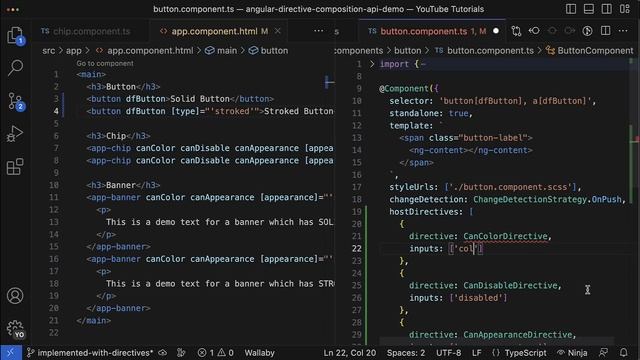Screen dimensions: 640x360
Task: Expand the folded import block on line 1
Action: [x=372, y=64]
